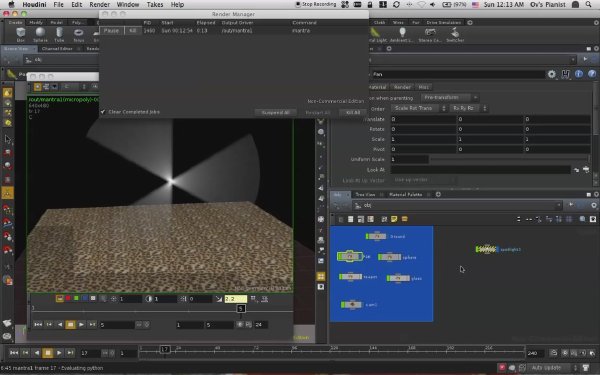Open the Takes menu
Image resolution: width=600 pixels, height=375 pixels.
(x=155, y=5)
